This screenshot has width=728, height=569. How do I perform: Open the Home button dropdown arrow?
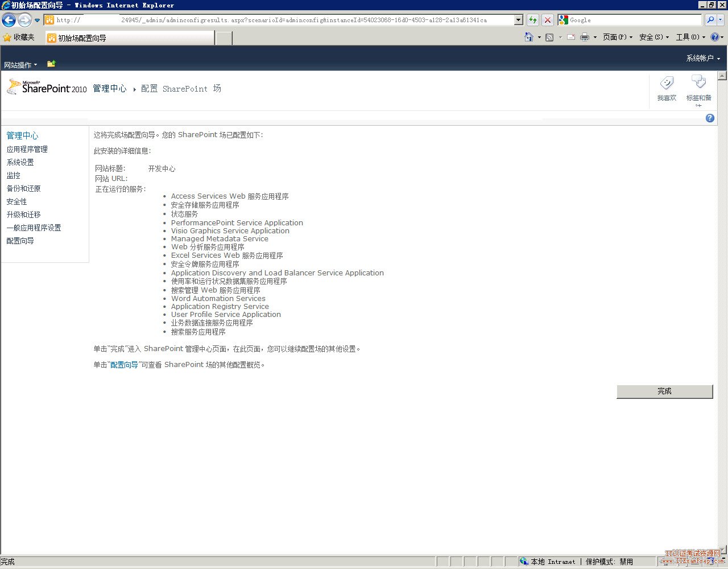pyautogui.click(x=539, y=38)
